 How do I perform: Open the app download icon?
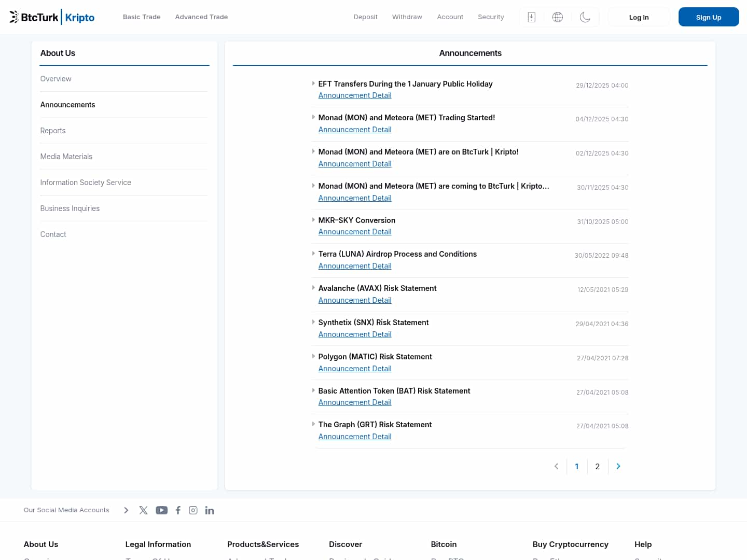(x=531, y=17)
